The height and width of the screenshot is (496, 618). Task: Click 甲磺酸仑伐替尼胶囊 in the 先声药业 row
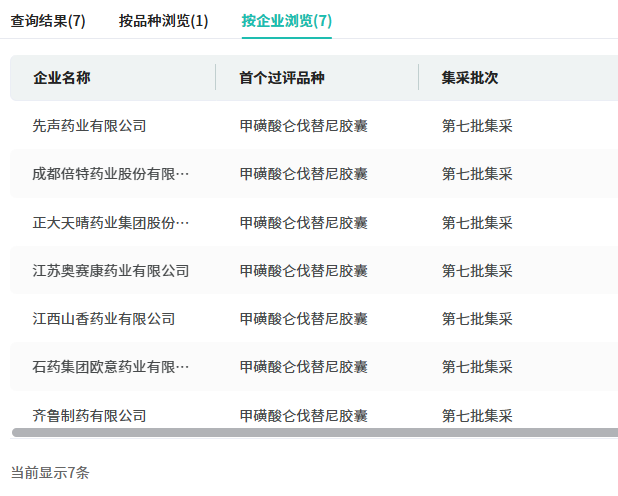pos(304,126)
